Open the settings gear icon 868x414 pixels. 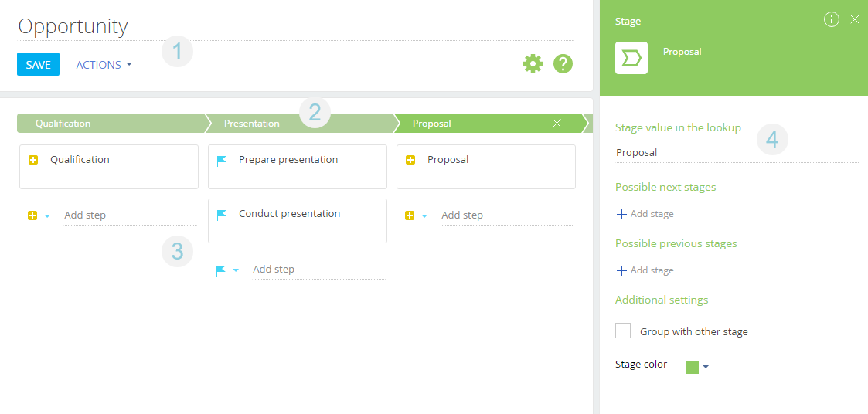[x=533, y=64]
